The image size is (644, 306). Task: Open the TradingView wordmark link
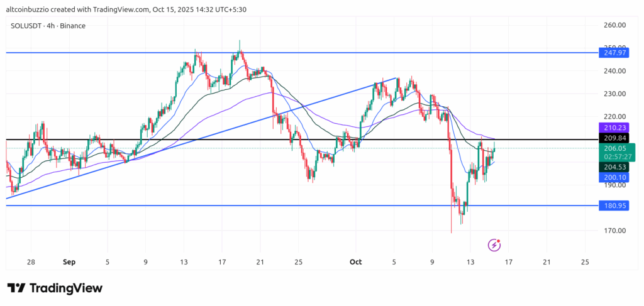[x=66, y=288]
